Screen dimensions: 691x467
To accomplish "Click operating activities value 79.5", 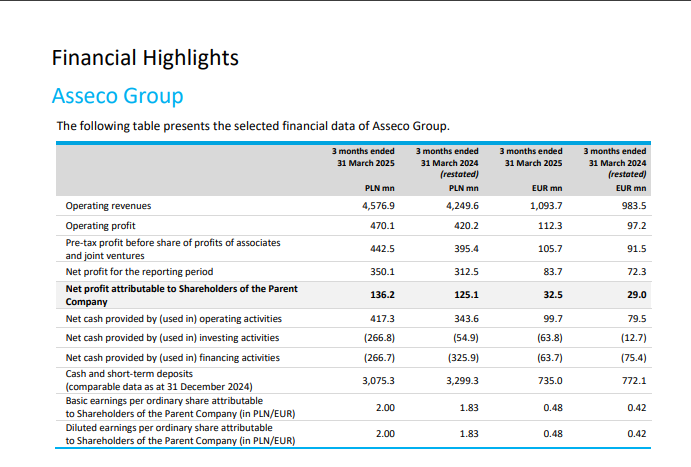I will 637,319.
